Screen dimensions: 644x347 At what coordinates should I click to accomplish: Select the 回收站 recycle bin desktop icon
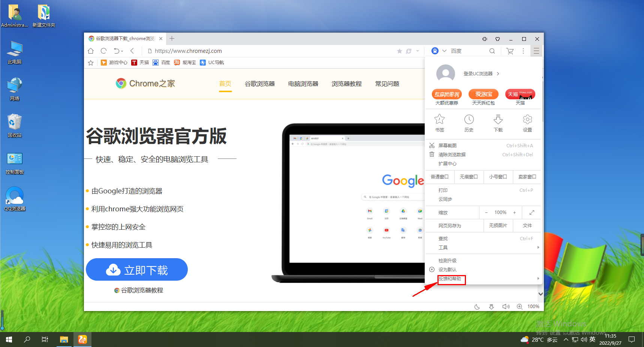tap(15, 126)
